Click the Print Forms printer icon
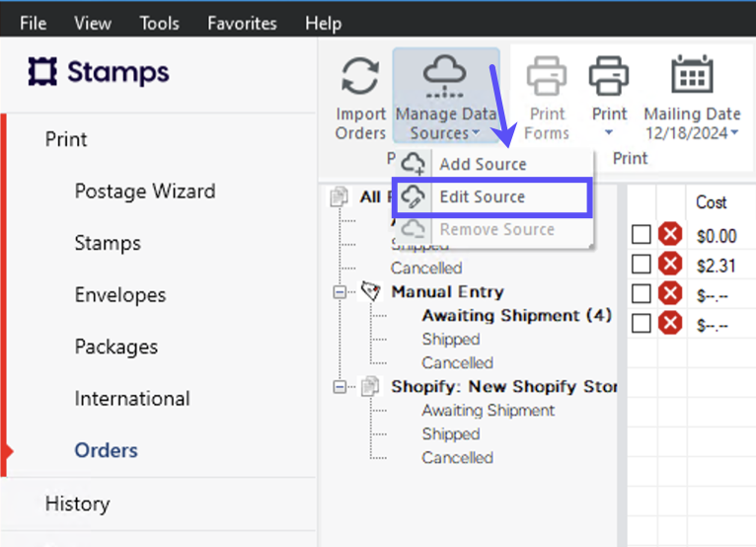756x547 pixels. 546,76
